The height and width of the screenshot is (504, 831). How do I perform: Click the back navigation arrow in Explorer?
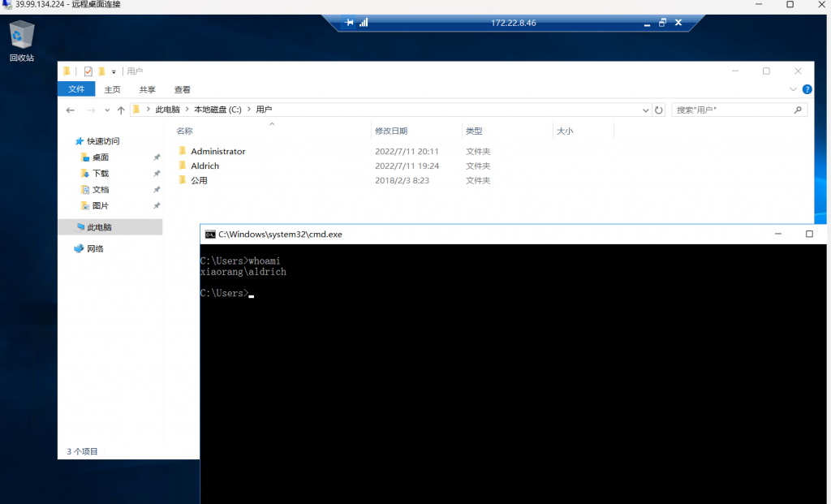pyautogui.click(x=71, y=110)
